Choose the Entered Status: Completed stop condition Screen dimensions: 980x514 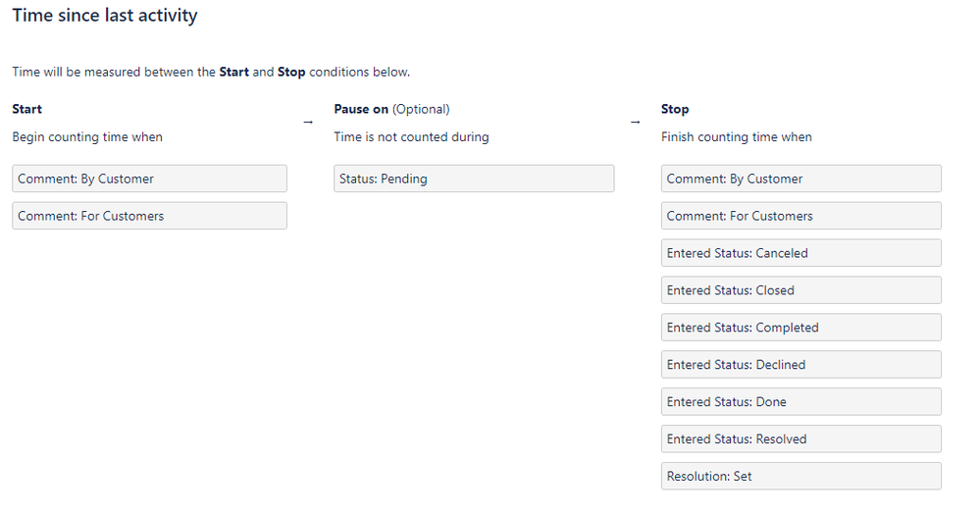pyautogui.click(x=801, y=328)
